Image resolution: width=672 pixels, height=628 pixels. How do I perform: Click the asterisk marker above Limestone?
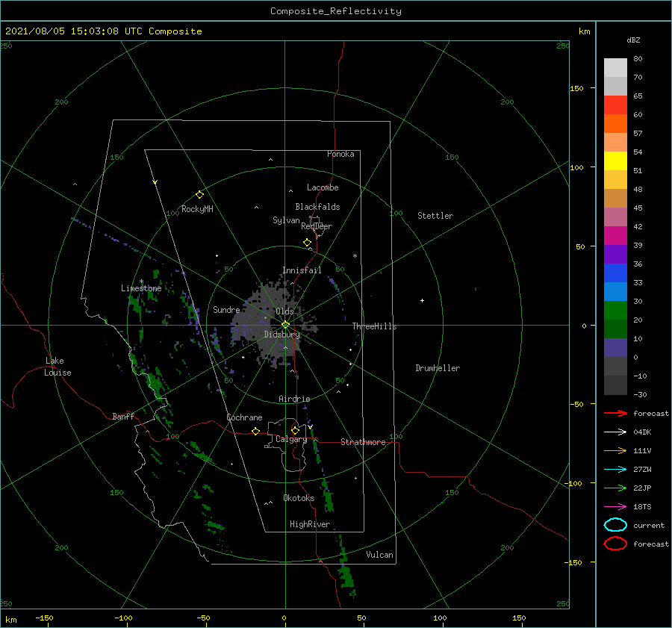point(141,282)
